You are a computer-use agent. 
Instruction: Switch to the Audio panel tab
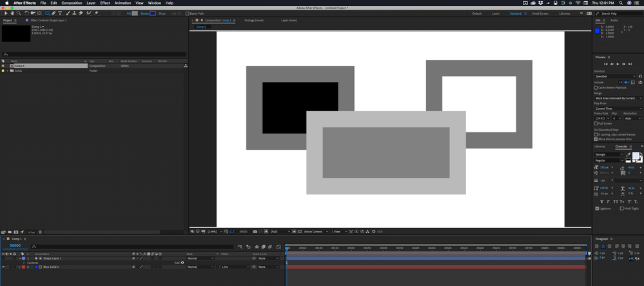pos(614,21)
